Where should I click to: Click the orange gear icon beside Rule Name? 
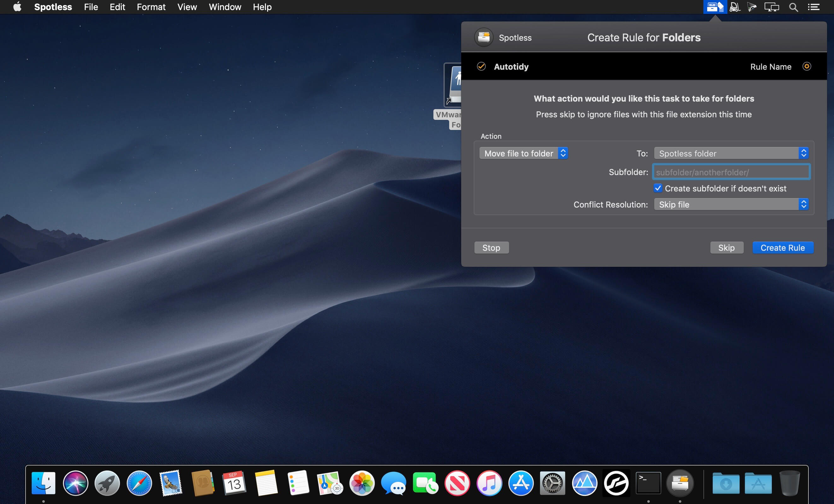807,66
